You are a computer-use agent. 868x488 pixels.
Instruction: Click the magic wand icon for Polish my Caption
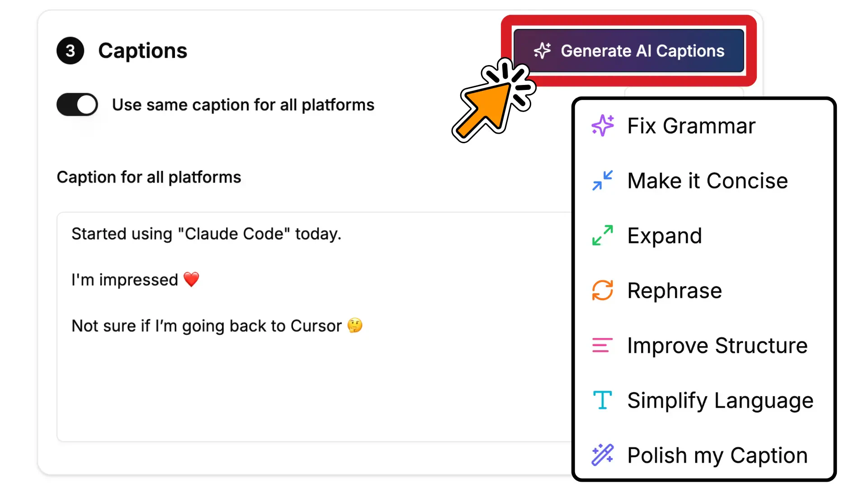coord(603,455)
